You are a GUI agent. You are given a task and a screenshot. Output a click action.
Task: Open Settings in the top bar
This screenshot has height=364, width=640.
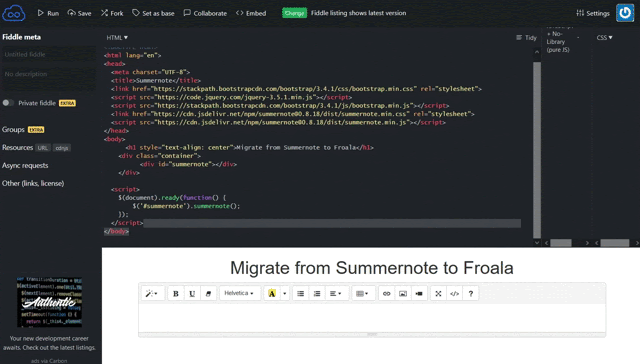click(593, 13)
